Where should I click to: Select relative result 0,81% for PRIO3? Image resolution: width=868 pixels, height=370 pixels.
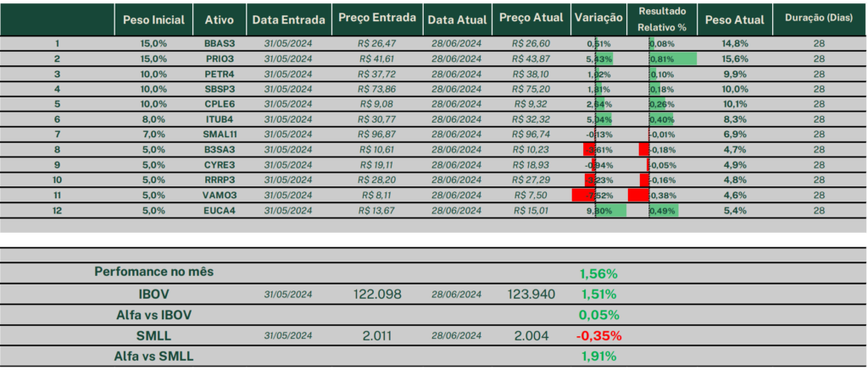(661, 58)
